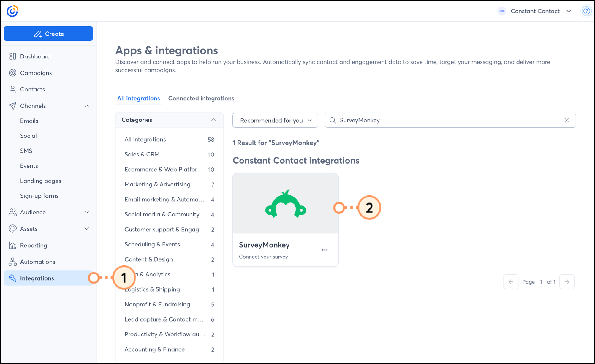
Task: Open SurveyMonkey card three-dot menu
Action: [x=325, y=250]
